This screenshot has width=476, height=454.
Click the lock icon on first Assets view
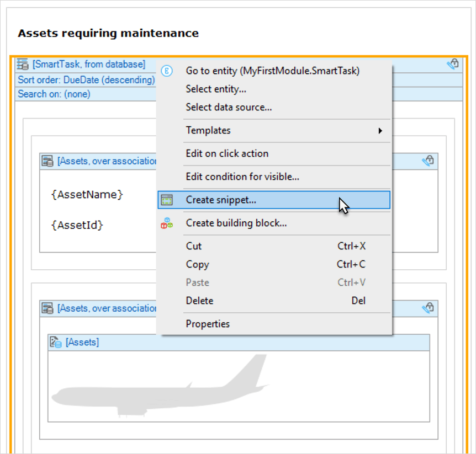click(428, 161)
